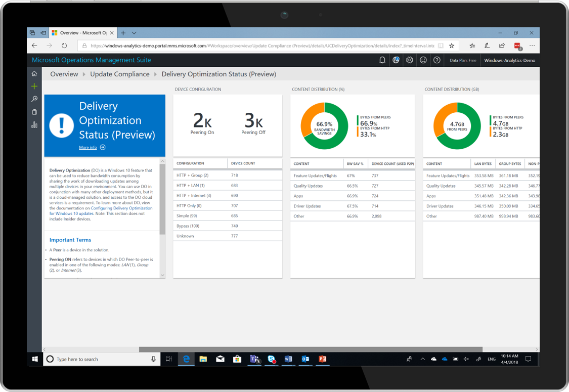569x392 pixels.
Task: Open PowerPoint from the taskbar
Action: [323, 359]
